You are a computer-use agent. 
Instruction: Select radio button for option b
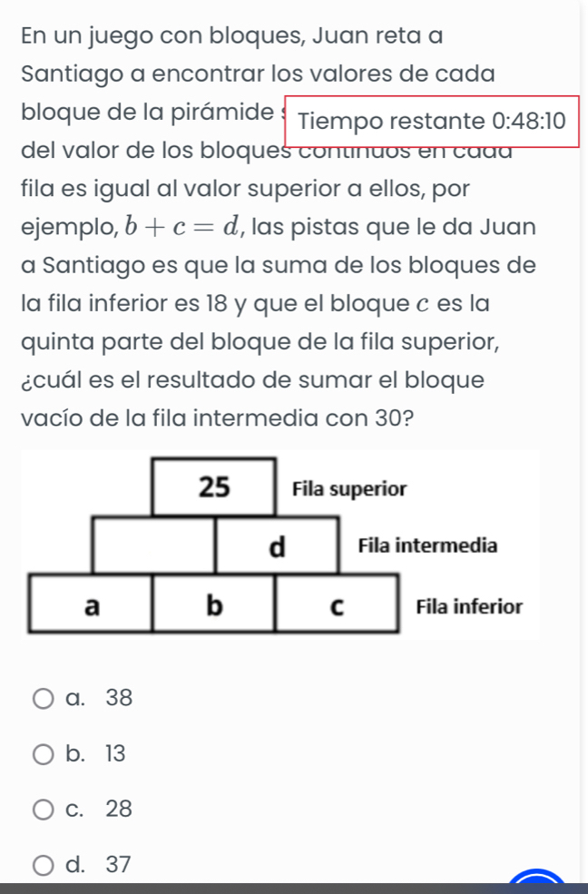43,754
